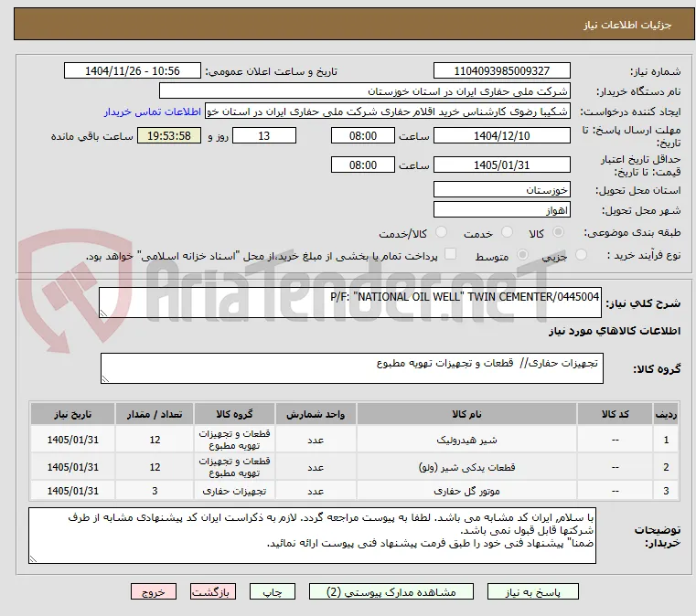Select the خدمت radio button
696x616 pixels.
(x=507, y=232)
